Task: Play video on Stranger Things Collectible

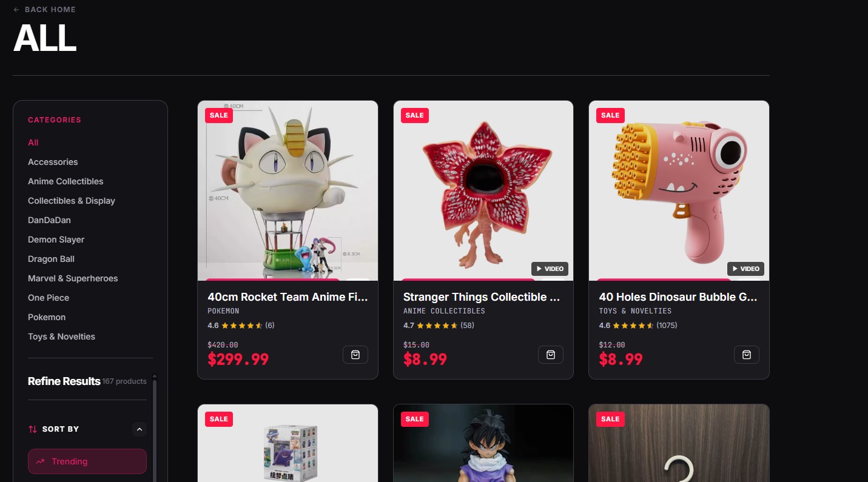Action: (x=550, y=269)
